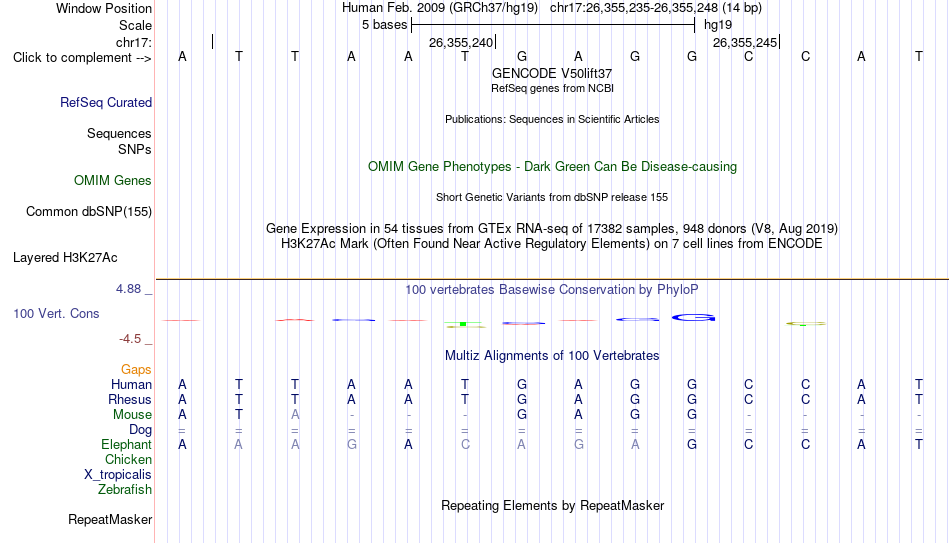Click the OMIM Gene Phenotypes track title
The width and height of the screenshot is (950, 543).
coord(552,167)
